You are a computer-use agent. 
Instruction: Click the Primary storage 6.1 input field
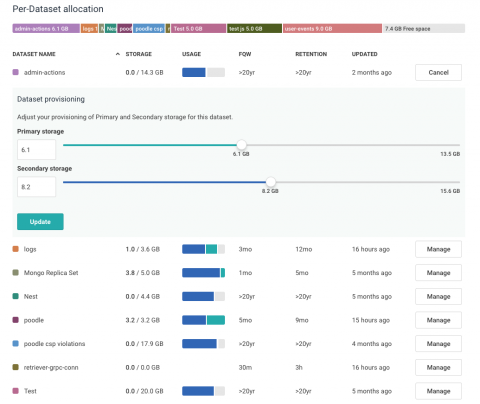click(x=36, y=150)
